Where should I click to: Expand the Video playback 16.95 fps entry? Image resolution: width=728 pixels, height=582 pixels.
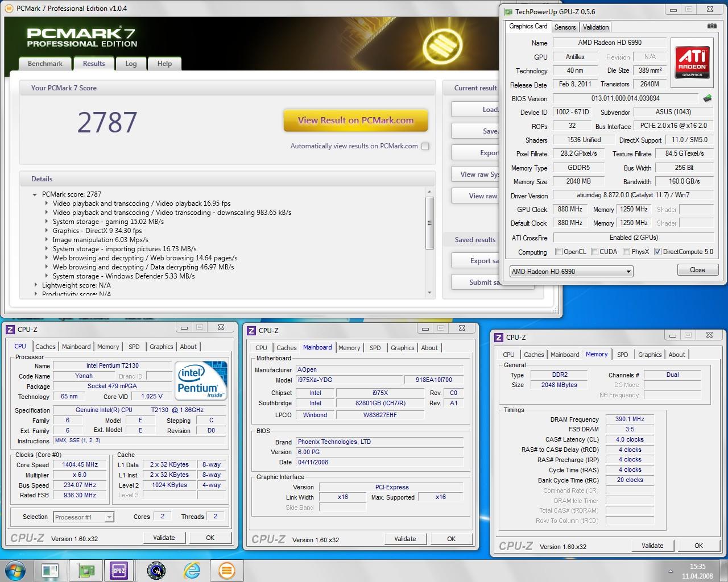point(47,203)
